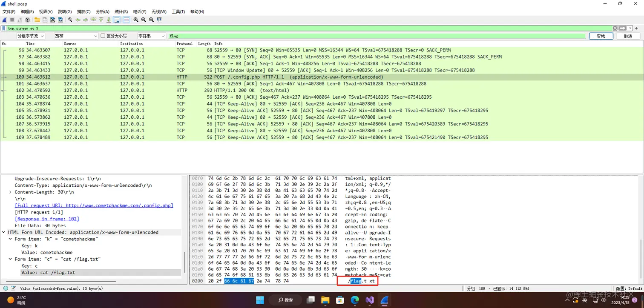Viewport: 644px width, 308px height.
Task: Toggle auto-scroll during live capture icon
Action: [x=117, y=20]
